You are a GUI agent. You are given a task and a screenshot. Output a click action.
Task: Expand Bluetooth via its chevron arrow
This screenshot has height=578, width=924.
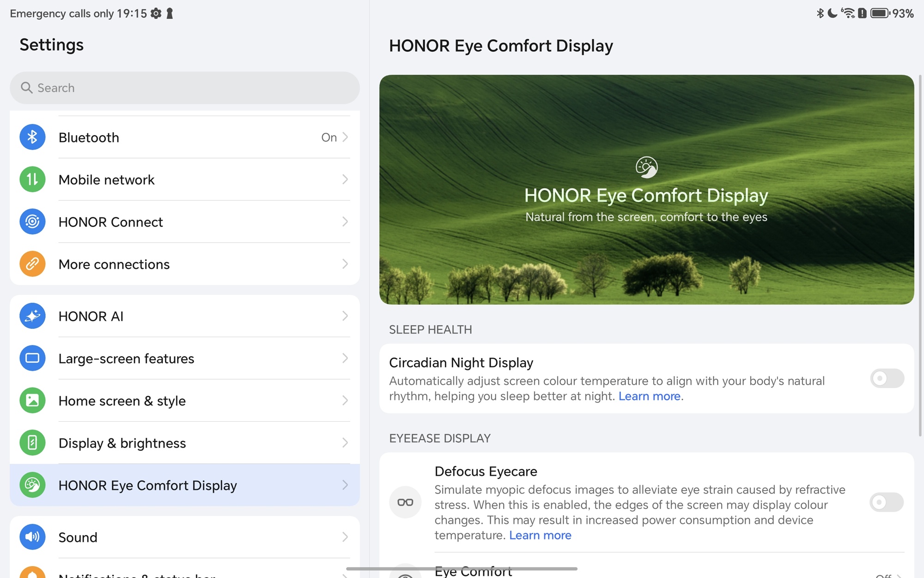[345, 137]
